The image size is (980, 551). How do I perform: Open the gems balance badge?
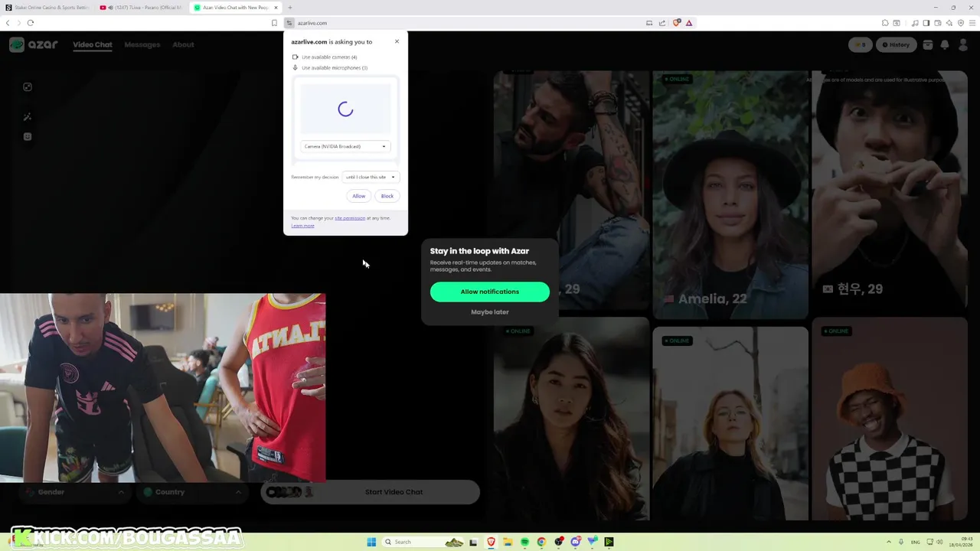tap(861, 44)
